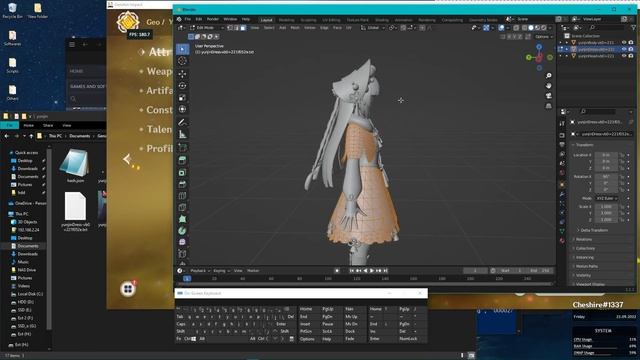Image resolution: width=640 pixels, height=360 pixels.
Task: Click the blue Z axis navigation gizmo
Action: (x=539, y=47)
